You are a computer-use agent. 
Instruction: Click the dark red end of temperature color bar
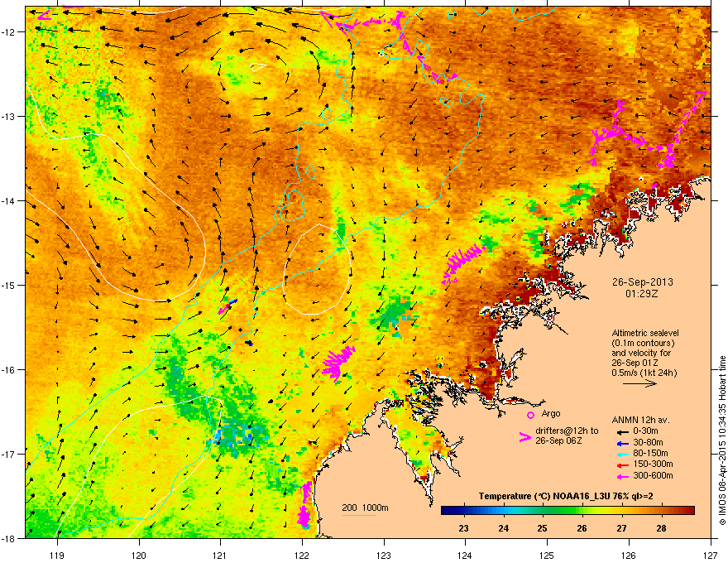689,511
